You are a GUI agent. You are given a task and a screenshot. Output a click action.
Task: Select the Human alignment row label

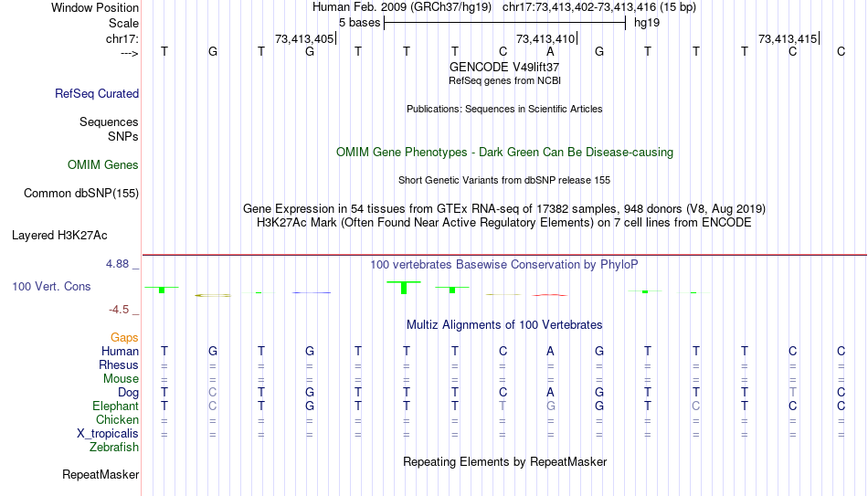pos(120,351)
